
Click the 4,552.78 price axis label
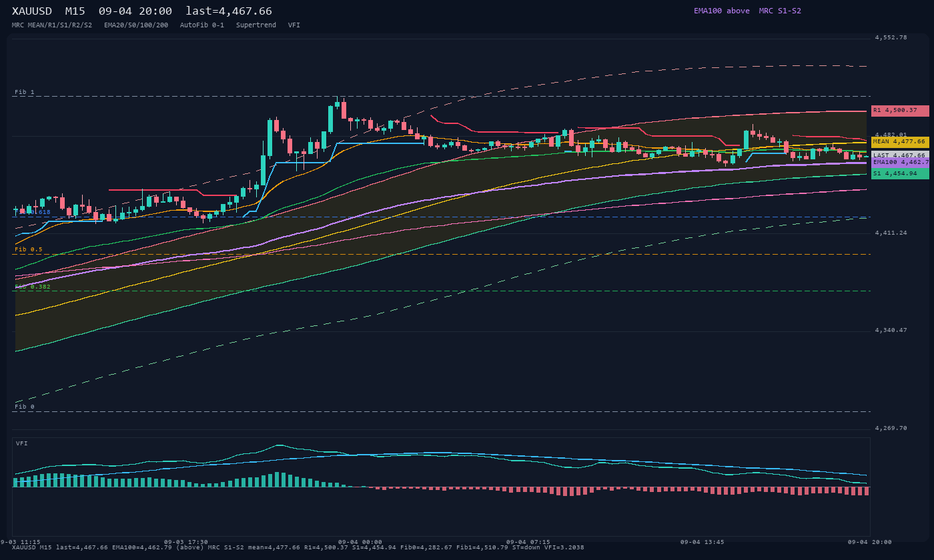pos(891,38)
